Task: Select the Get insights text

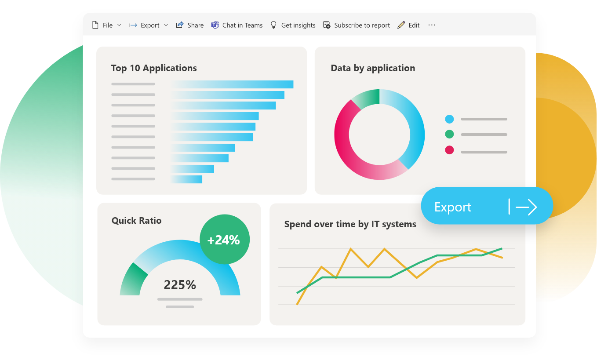Action: pos(298,25)
